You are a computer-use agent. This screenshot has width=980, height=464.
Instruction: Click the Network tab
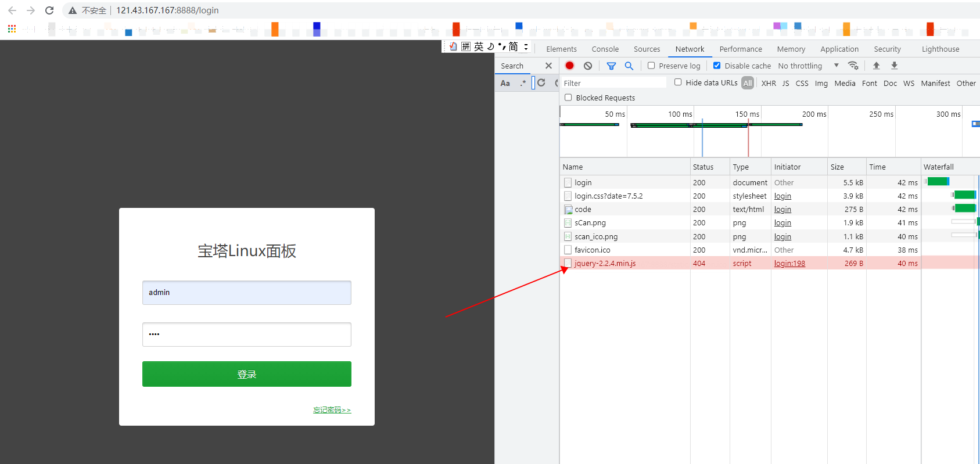click(x=690, y=49)
